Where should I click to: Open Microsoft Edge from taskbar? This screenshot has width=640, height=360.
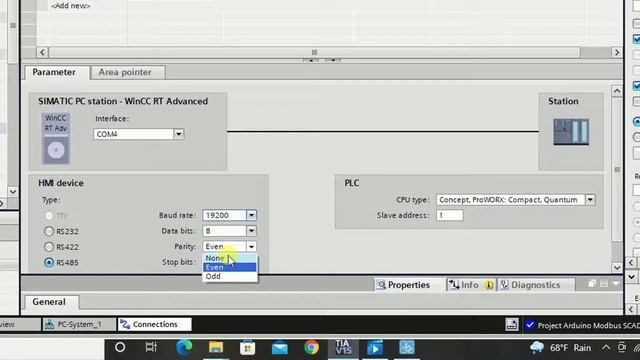click(184, 347)
